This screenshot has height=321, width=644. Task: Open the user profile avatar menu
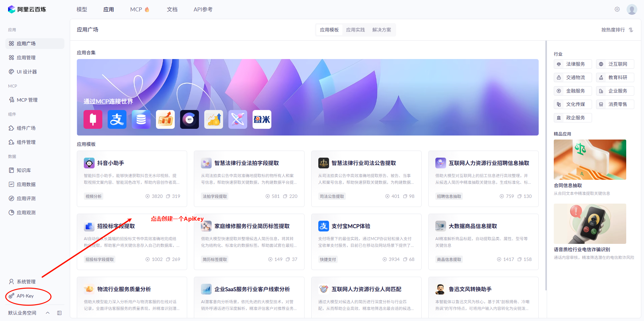[632, 9]
